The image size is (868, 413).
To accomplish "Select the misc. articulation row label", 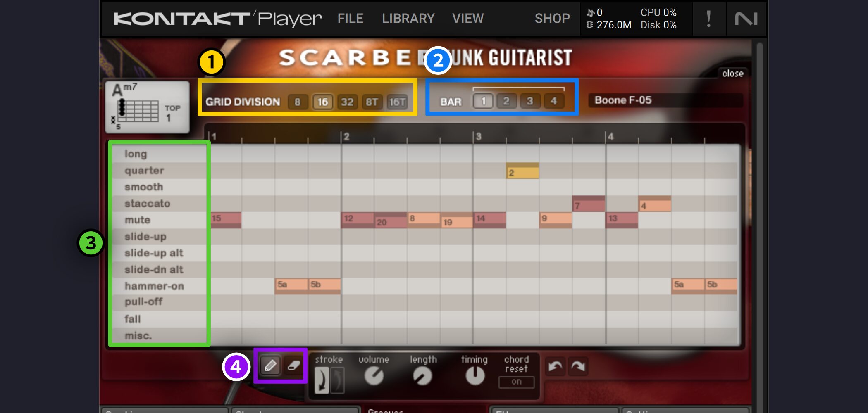I will coord(138,335).
